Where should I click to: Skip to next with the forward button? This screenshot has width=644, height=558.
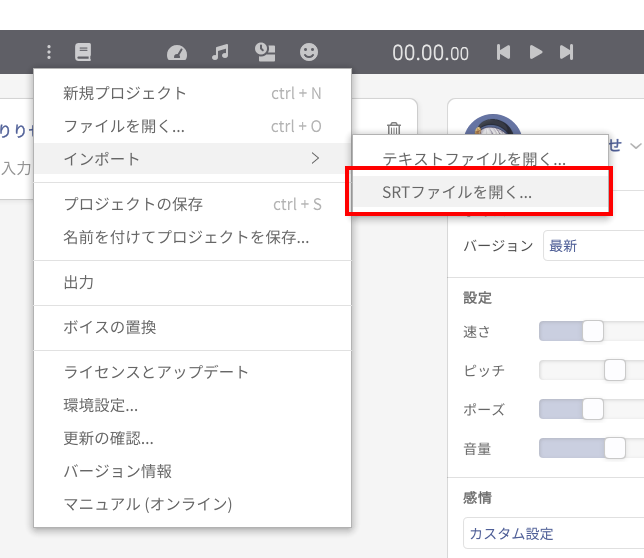coord(566,52)
